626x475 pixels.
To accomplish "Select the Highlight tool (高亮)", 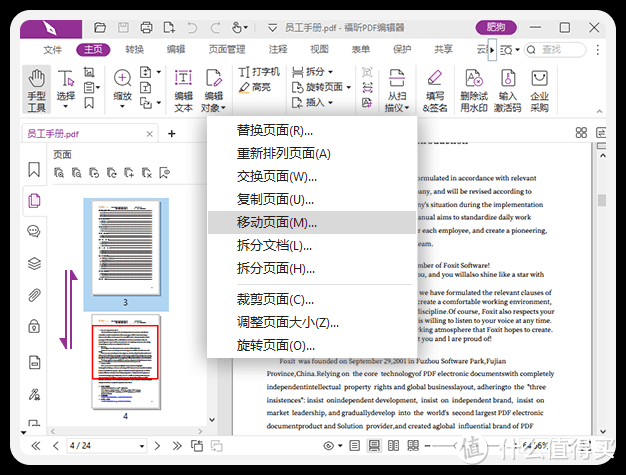I will point(255,87).
